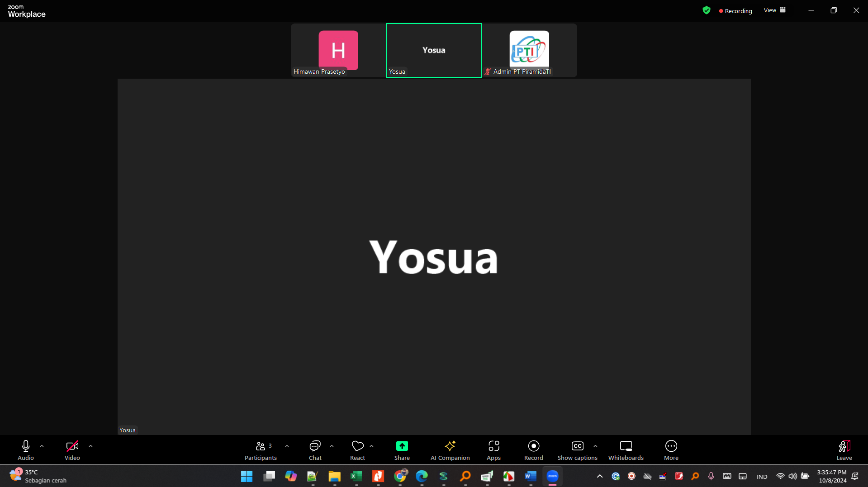Expand the arrow next to Participants
The width and height of the screenshot is (868, 487).
click(287, 446)
